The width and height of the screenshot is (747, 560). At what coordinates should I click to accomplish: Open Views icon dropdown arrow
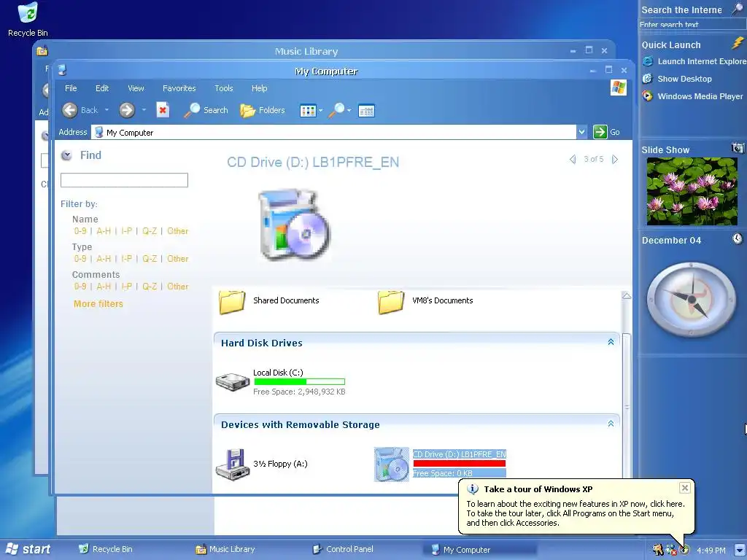(320, 111)
